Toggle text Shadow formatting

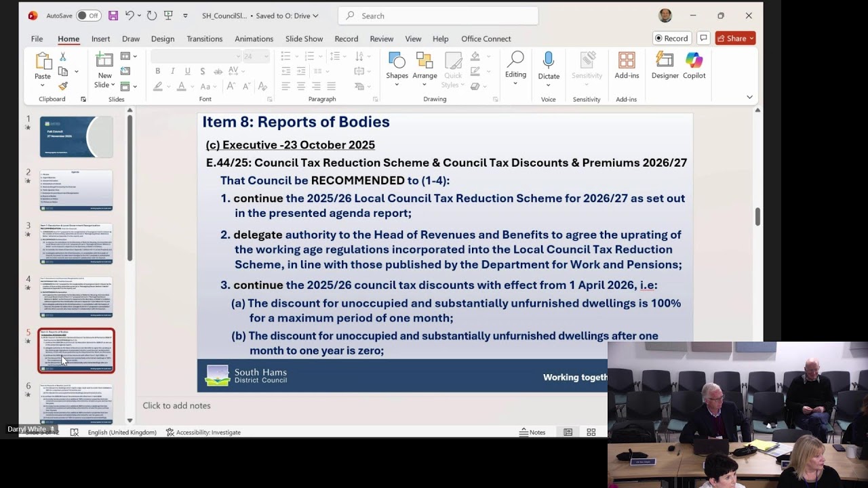point(202,71)
